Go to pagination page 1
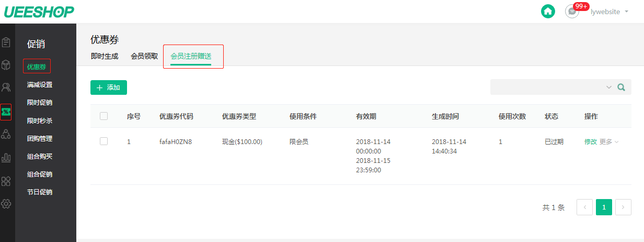The width and height of the screenshot is (644, 242). [x=604, y=207]
